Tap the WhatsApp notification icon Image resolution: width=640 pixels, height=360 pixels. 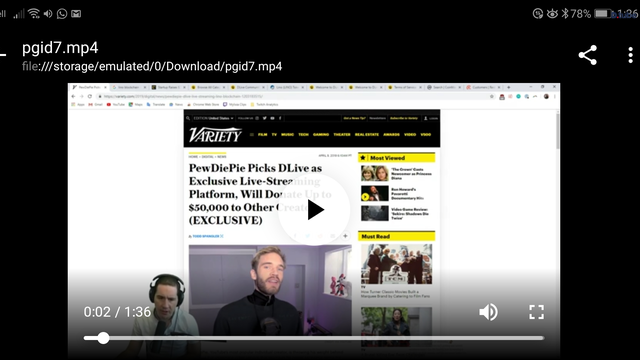click(62, 13)
